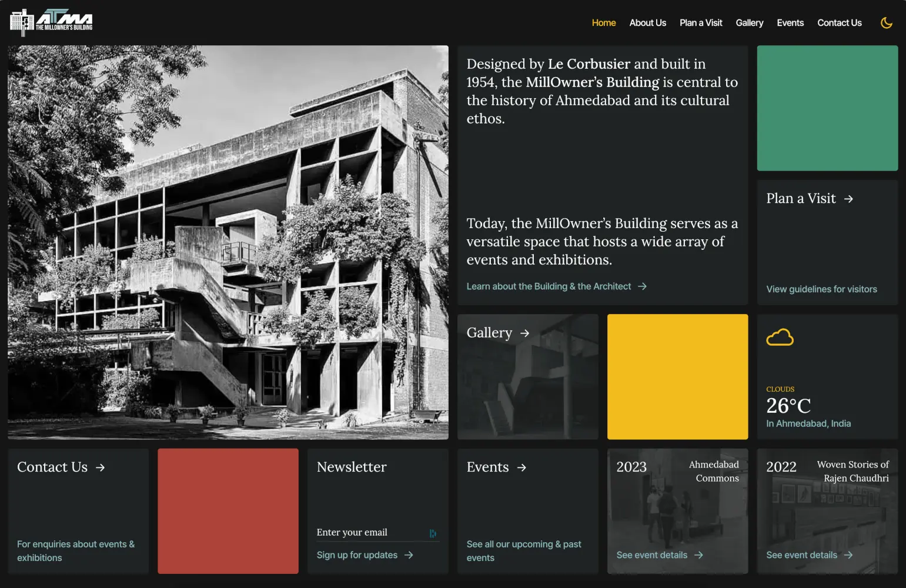Switch to the Plan a Visit nav item

pyautogui.click(x=700, y=22)
